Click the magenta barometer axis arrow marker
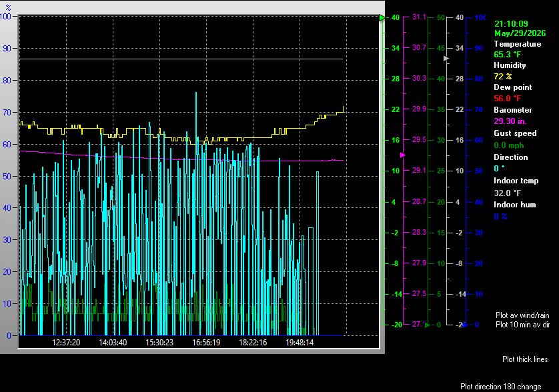The image size is (559, 392). tap(403, 155)
